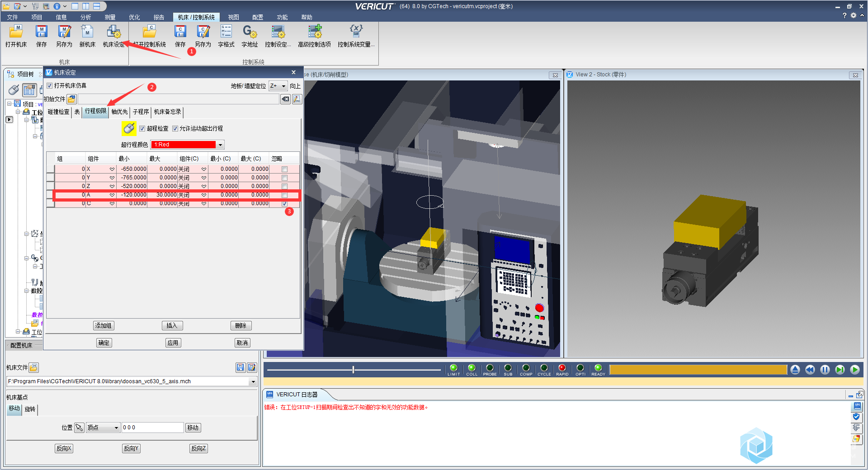Open the 超行程颜色 dropdown arrow
Image resolution: width=868 pixels, height=470 pixels.
(x=220, y=145)
